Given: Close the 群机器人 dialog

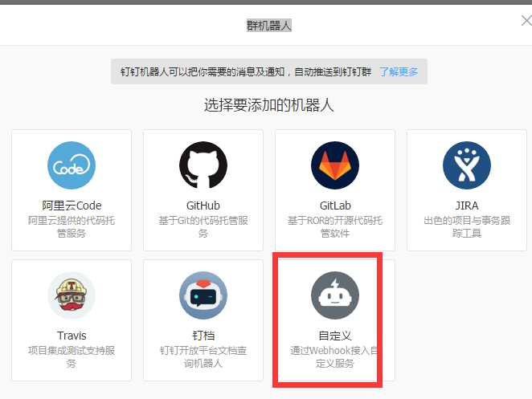Looking at the screenshot, I should 526,21.
